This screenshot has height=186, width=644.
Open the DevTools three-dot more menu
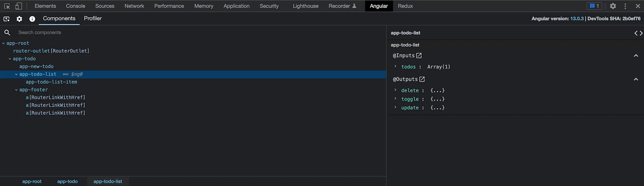(x=625, y=6)
